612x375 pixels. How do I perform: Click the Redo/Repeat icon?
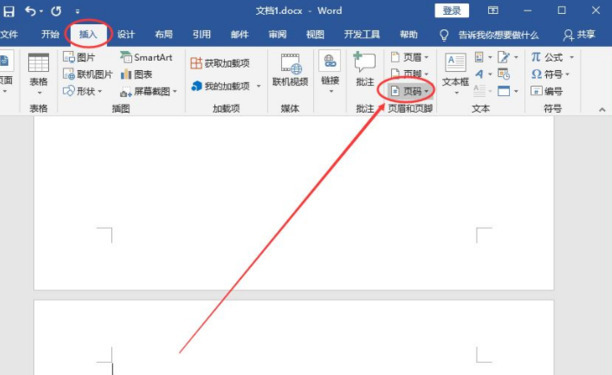coord(56,11)
